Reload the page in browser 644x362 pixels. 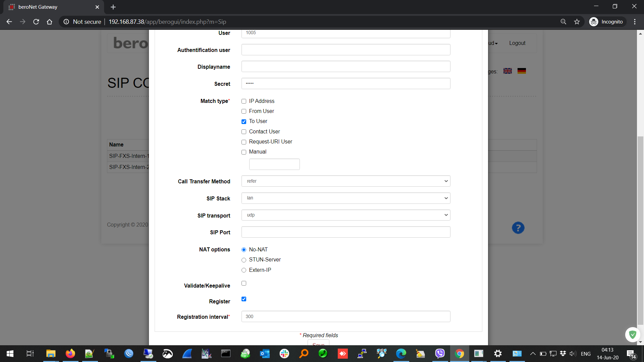coord(36,22)
